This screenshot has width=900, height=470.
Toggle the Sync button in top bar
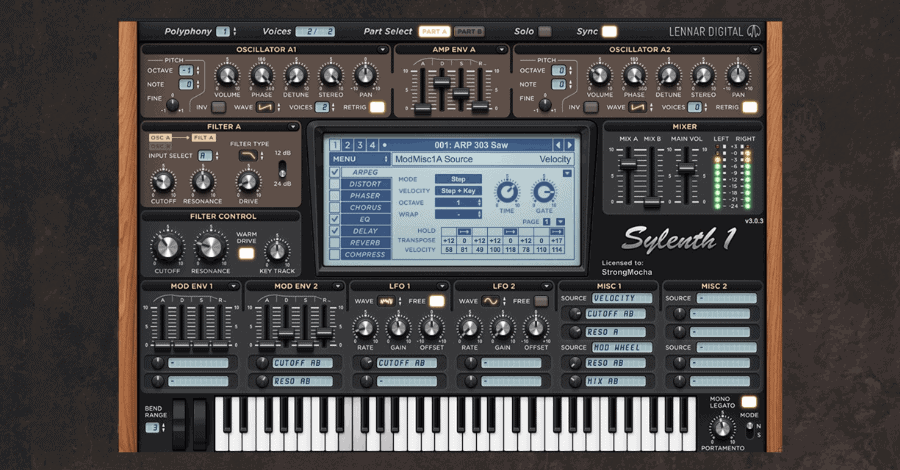coord(609,31)
